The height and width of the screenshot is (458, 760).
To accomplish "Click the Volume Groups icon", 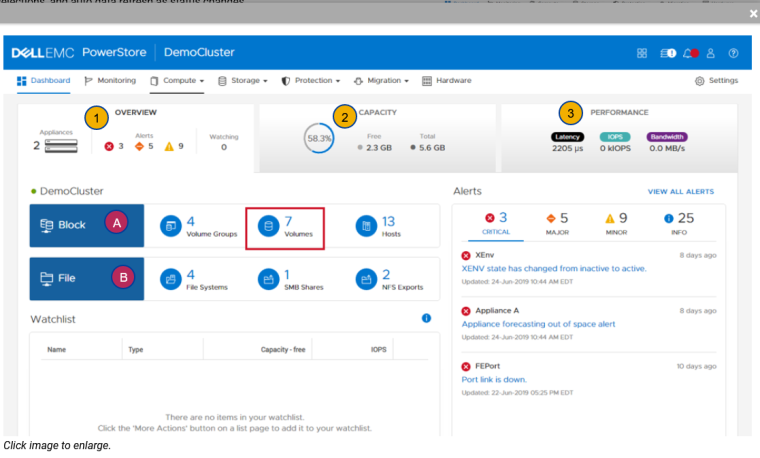I will [x=171, y=226].
